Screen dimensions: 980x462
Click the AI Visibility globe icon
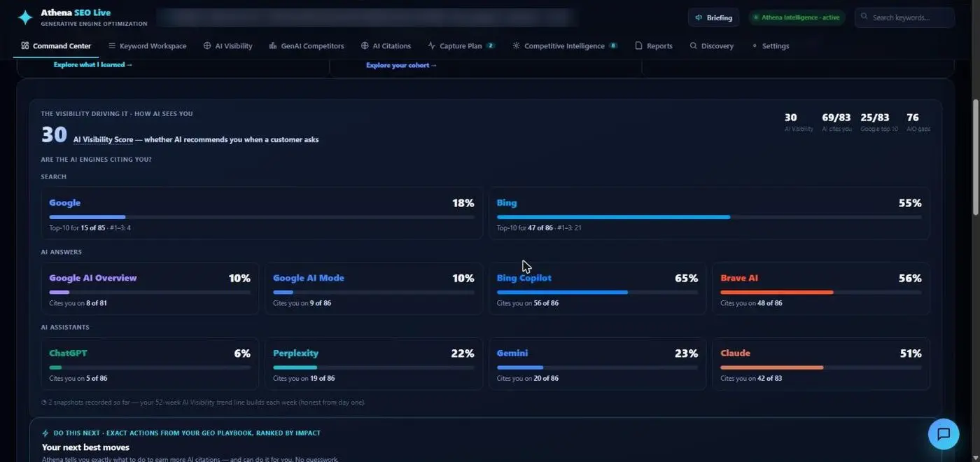coord(207,45)
